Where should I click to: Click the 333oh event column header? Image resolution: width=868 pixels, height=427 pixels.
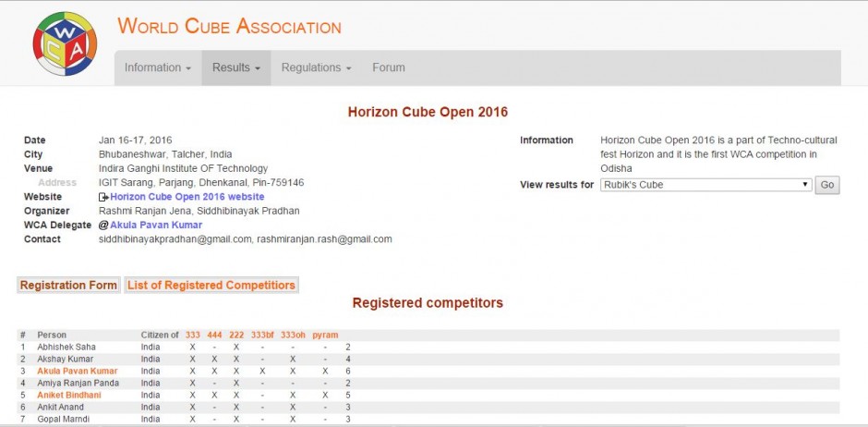coord(293,335)
